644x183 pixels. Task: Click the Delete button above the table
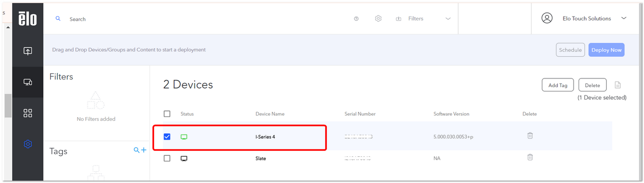click(592, 85)
